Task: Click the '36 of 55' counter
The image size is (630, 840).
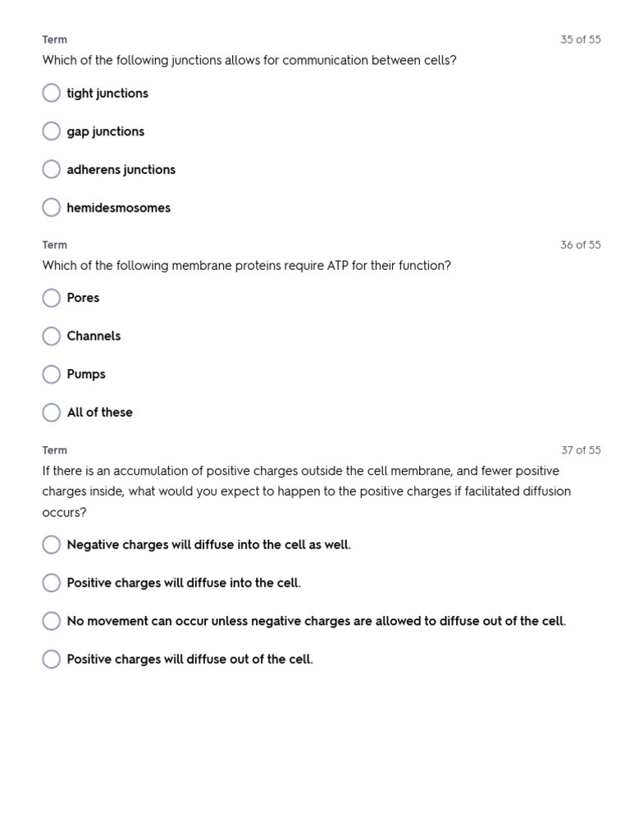Action: [580, 244]
